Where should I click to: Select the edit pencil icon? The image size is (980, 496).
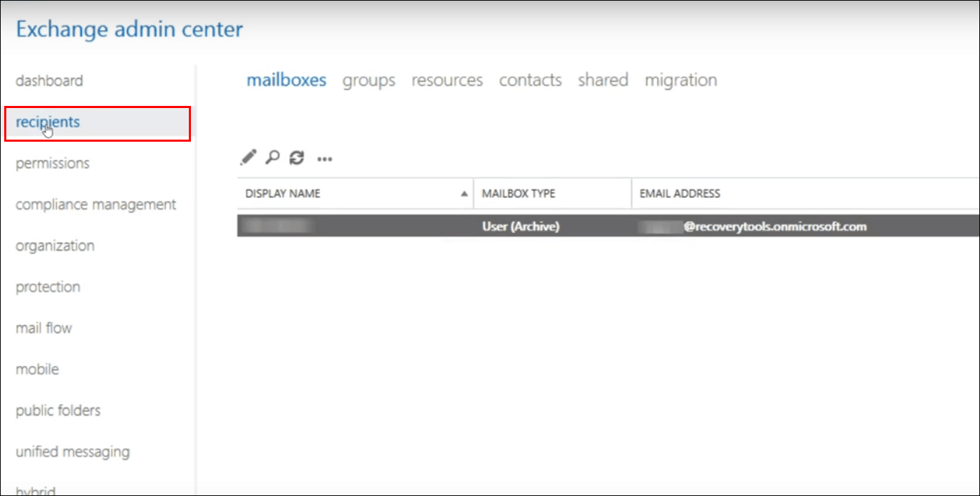pyautogui.click(x=247, y=157)
